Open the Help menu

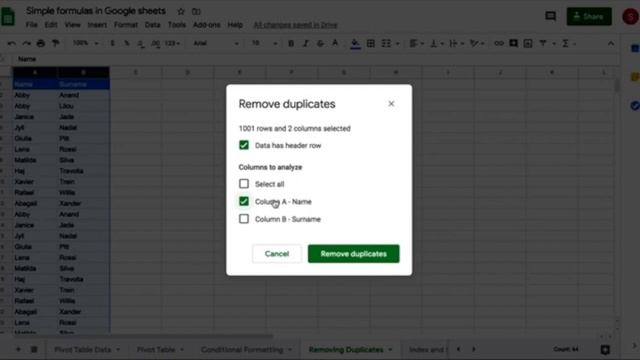235,25
